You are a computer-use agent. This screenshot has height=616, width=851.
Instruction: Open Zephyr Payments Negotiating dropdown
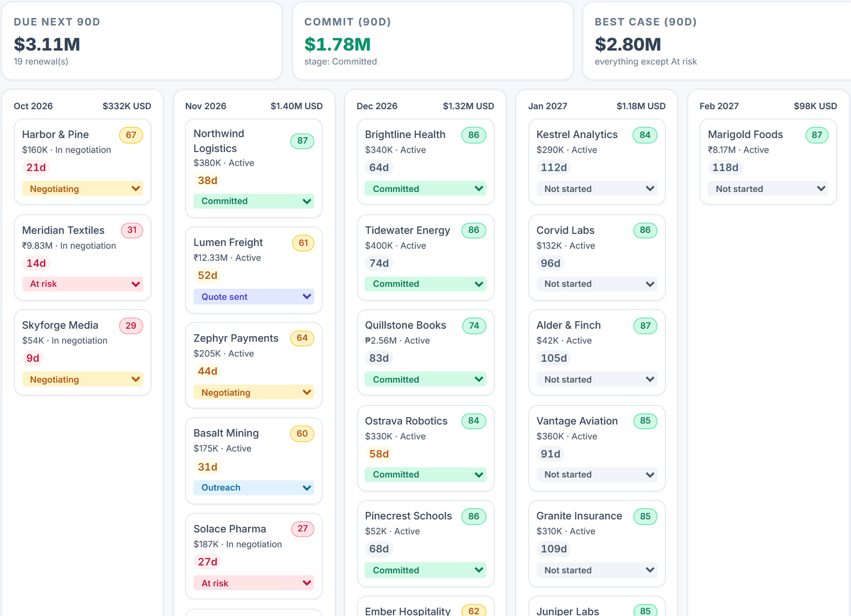[254, 392]
